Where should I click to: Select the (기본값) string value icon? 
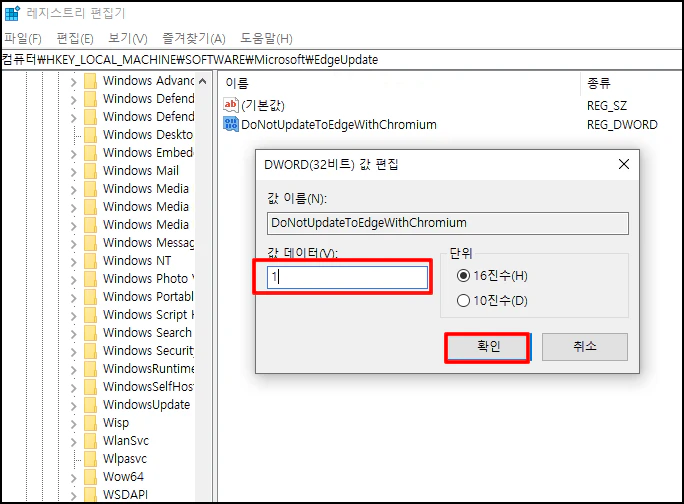(231, 105)
